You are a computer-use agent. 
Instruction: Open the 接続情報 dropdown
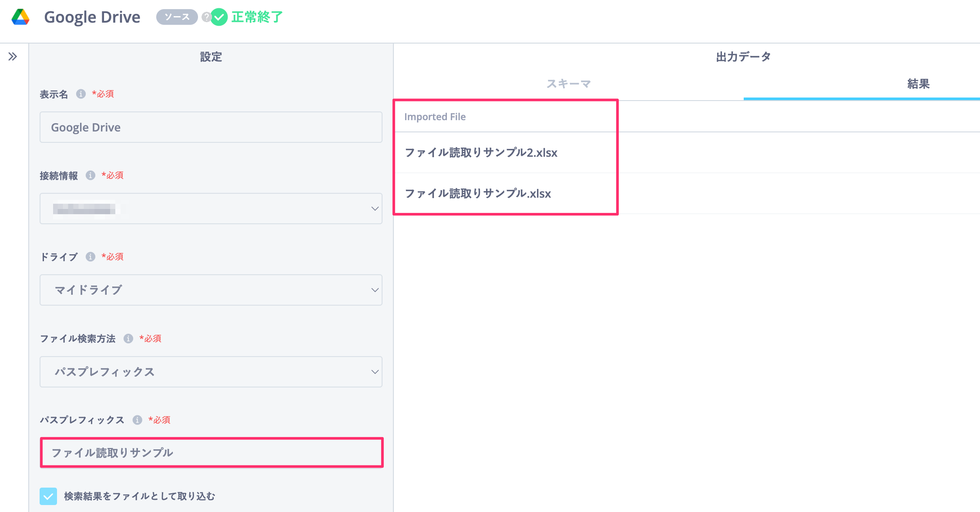point(211,209)
